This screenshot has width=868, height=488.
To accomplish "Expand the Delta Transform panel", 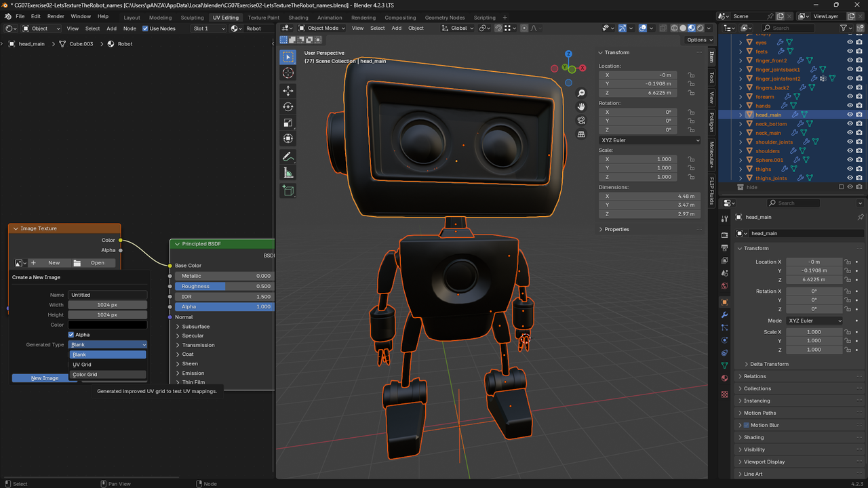I will [x=769, y=364].
